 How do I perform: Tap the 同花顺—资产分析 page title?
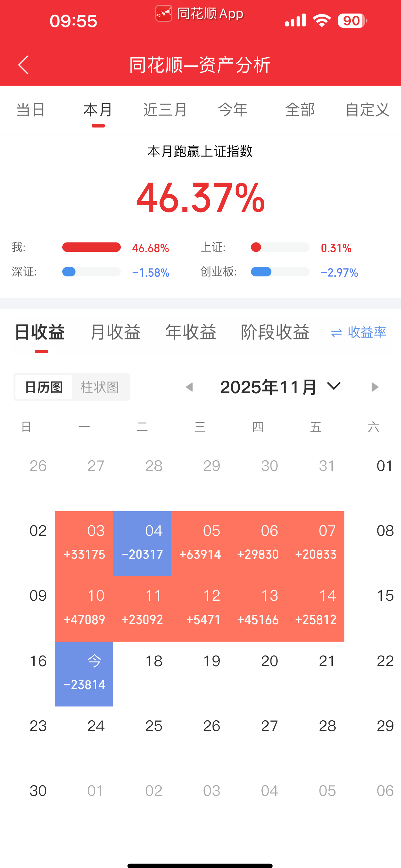200,65
